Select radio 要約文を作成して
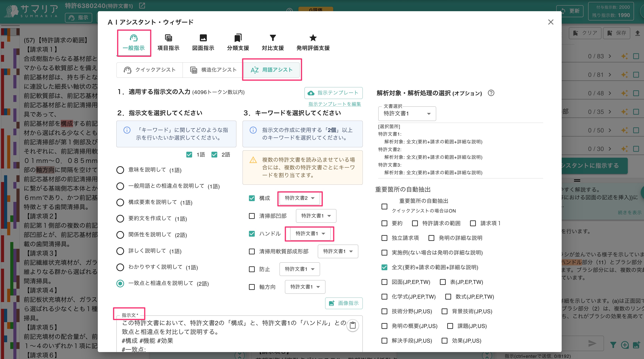 [120, 219]
